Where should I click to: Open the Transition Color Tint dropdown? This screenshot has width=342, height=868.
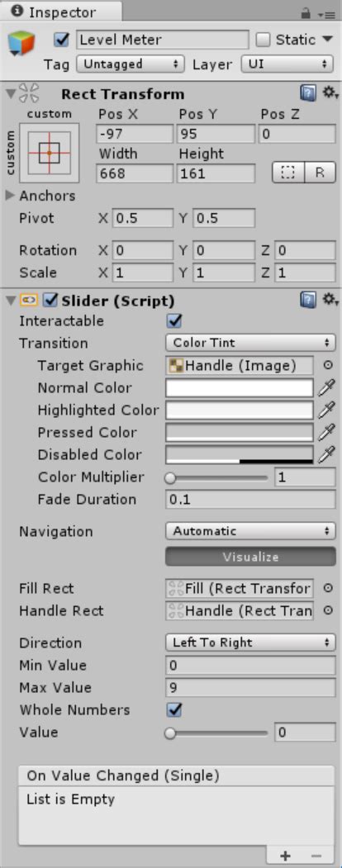250,343
